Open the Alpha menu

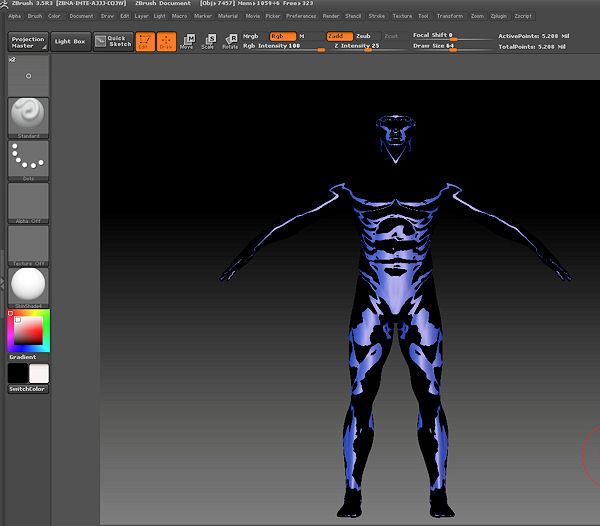click(x=15, y=16)
